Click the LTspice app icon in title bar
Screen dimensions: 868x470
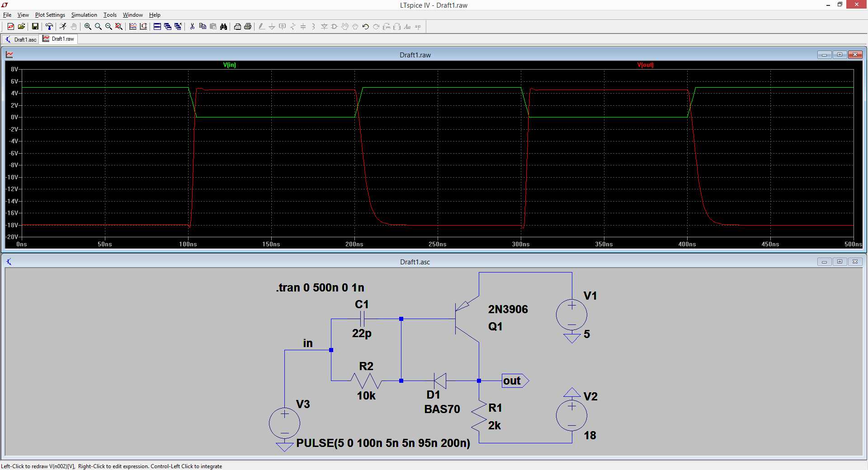pyautogui.click(x=5, y=5)
